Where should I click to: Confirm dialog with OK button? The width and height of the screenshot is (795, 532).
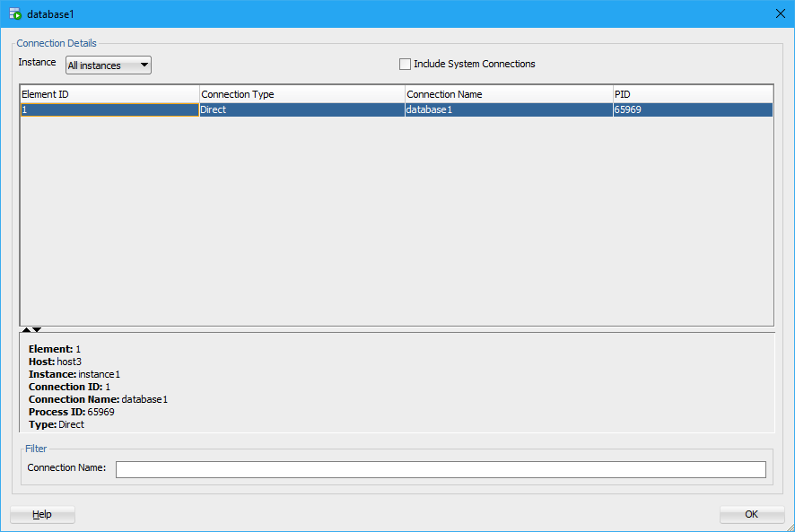751,514
